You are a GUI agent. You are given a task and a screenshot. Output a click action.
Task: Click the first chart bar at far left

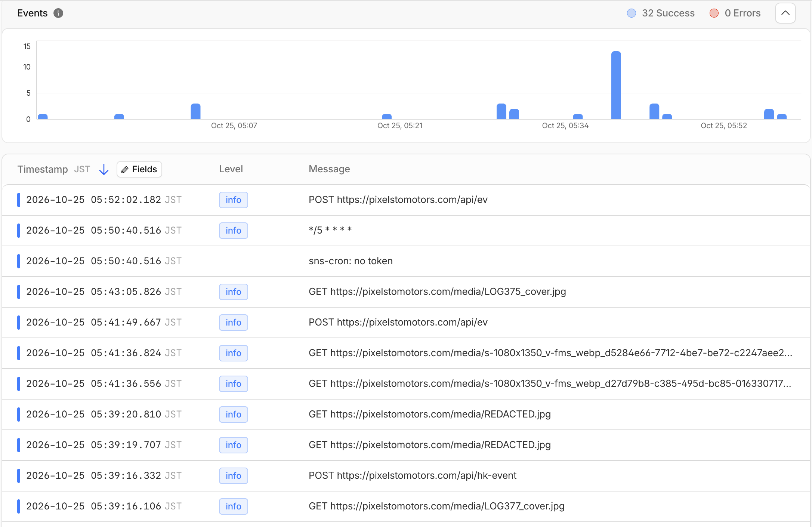pyautogui.click(x=43, y=117)
